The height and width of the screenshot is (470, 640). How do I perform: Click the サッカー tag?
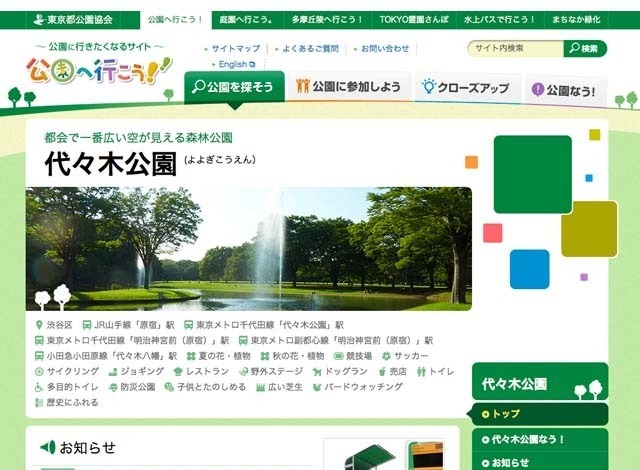(x=405, y=356)
